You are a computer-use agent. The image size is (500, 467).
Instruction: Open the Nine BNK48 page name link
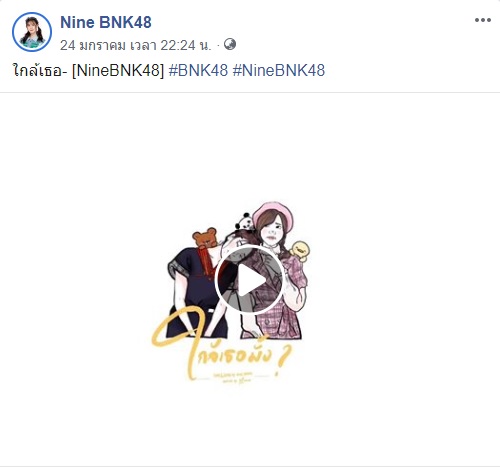click(x=106, y=22)
